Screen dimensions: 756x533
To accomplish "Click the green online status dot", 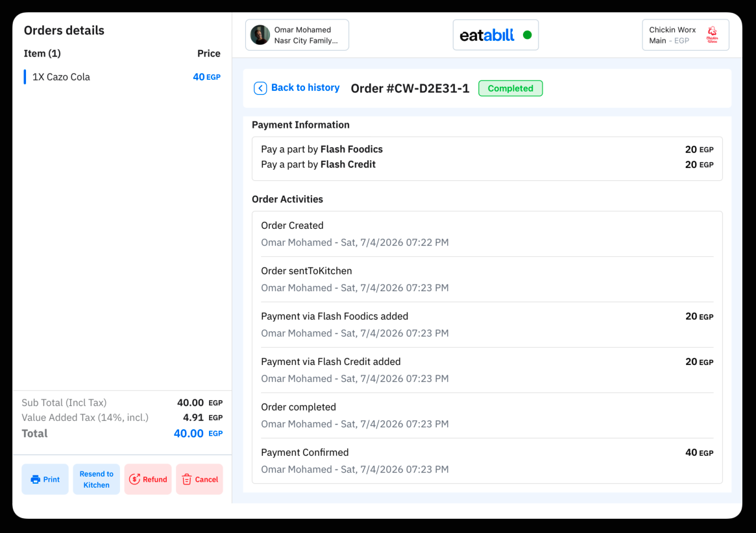I will [x=527, y=35].
